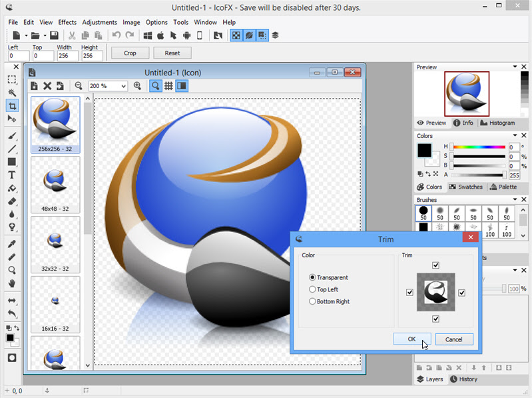Image resolution: width=532 pixels, height=398 pixels.
Task: Click the zoom out magnifier icon
Action: (x=79, y=86)
